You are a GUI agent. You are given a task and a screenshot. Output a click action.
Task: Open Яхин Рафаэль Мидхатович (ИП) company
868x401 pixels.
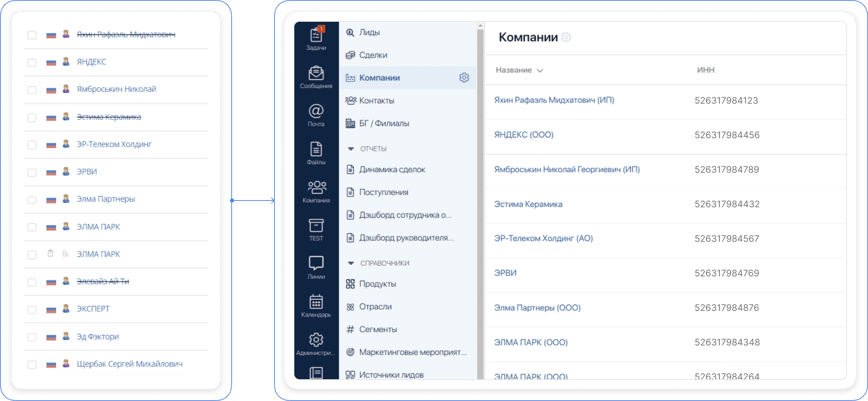click(x=554, y=100)
